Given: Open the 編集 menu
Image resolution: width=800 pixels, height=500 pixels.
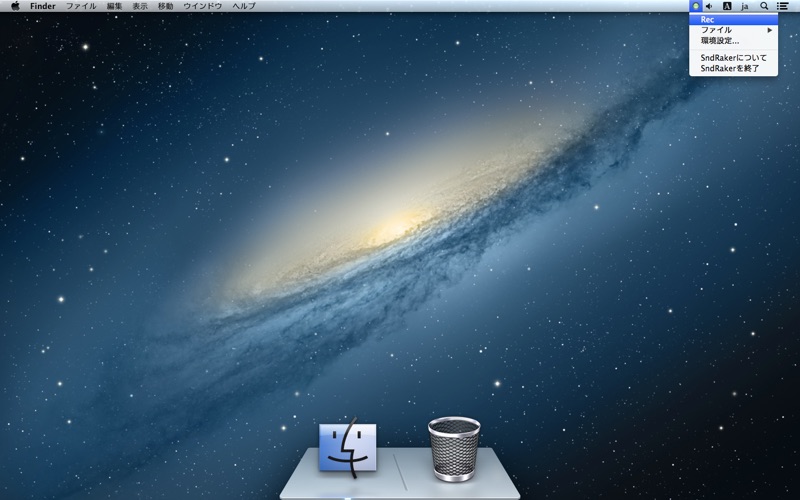Looking at the screenshot, I should click(114, 6).
